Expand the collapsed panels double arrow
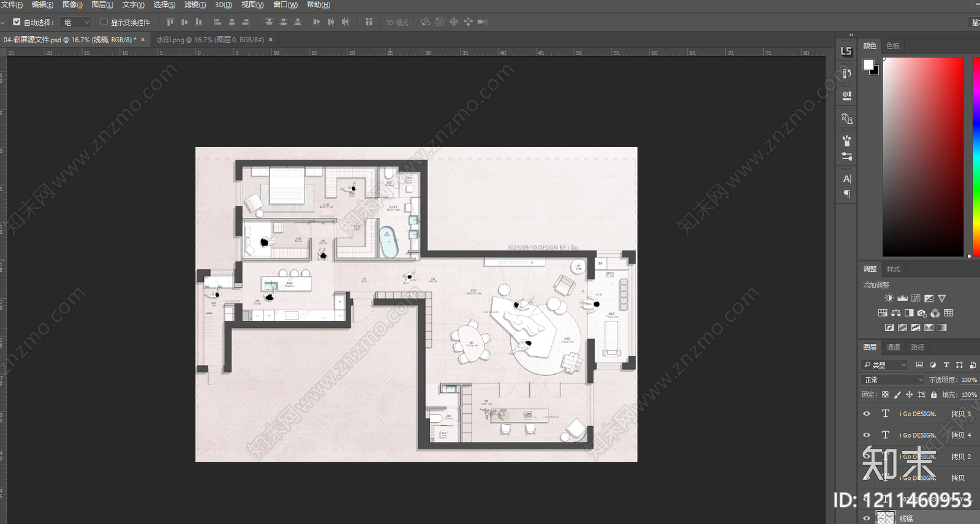The image size is (980, 524). tap(851, 35)
